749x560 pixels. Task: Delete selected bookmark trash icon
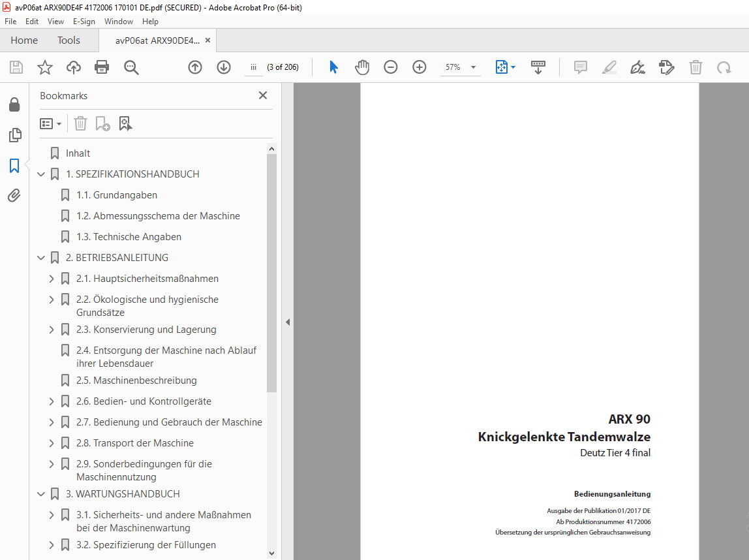click(x=80, y=124)
